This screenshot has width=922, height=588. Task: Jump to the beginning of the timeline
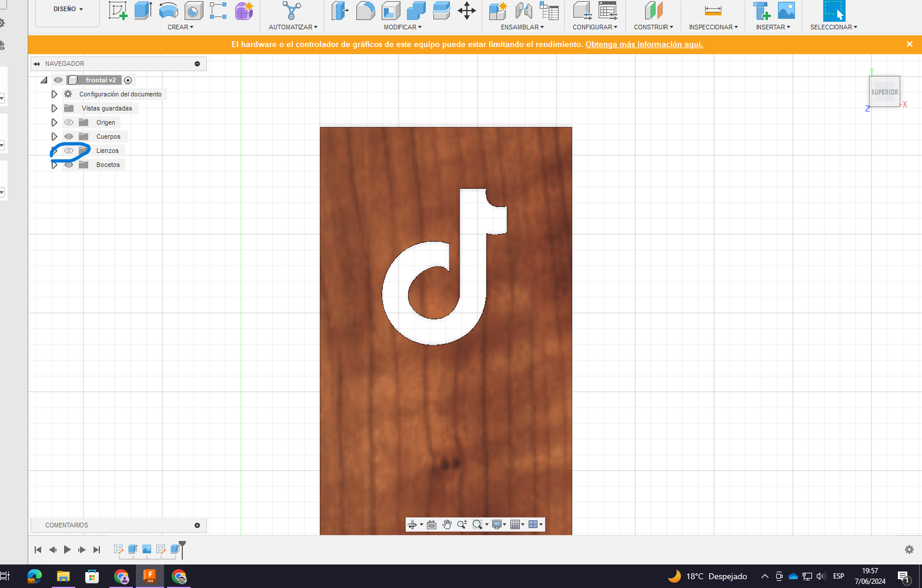pyautogui.click(x=38, y=550)
